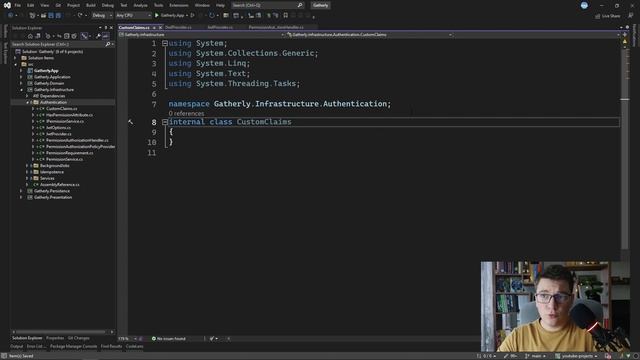Toggle auto-hide pin on Solution Explorer panel
Image resolution: width=640 pixels, height=360 pixels.
point(106,28)
